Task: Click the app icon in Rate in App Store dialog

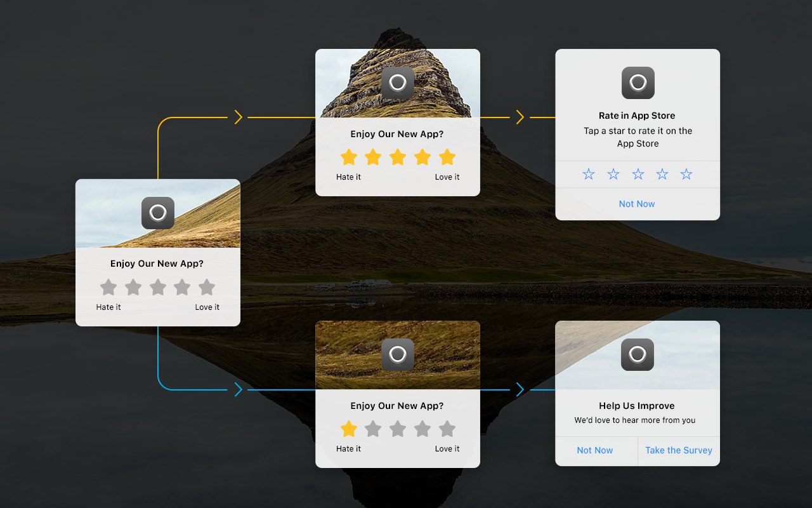Action: point(638,83)
